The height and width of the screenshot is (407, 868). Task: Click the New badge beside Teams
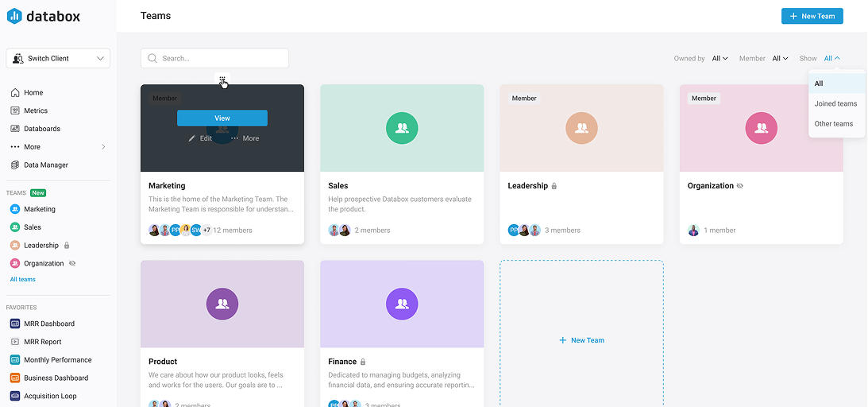(38, 193)
